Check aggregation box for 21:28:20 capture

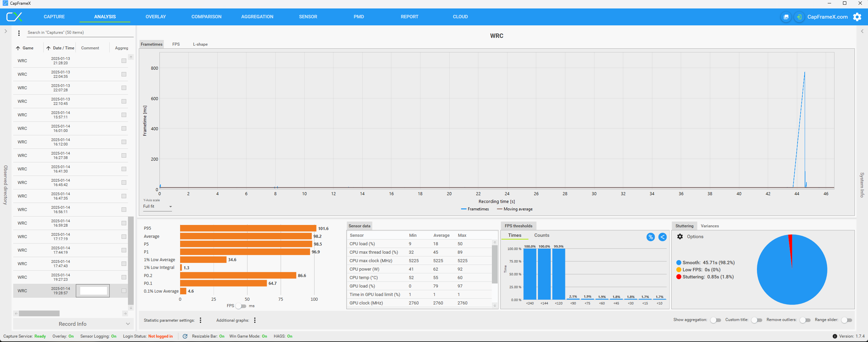pos(124,61)
